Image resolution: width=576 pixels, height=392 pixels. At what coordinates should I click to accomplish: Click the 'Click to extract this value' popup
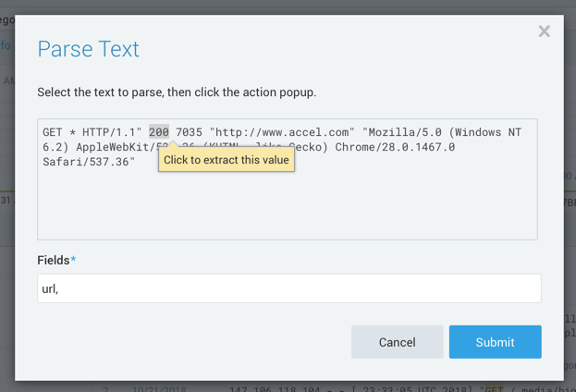point(227,160)
